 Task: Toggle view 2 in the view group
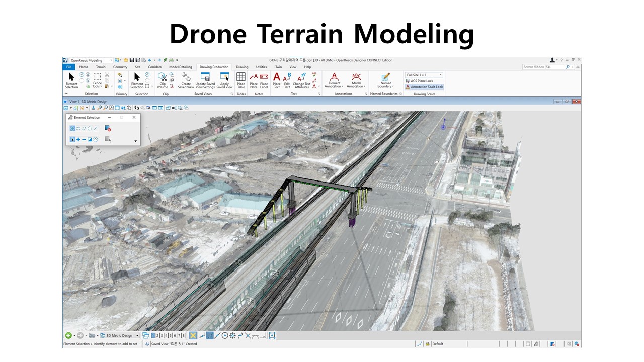coord(157,335)
